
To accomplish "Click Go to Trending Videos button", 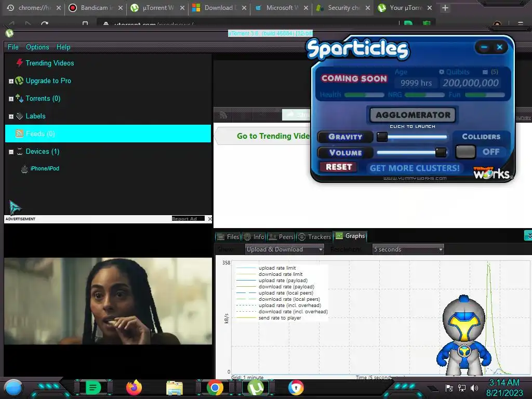I will point(273,136).
